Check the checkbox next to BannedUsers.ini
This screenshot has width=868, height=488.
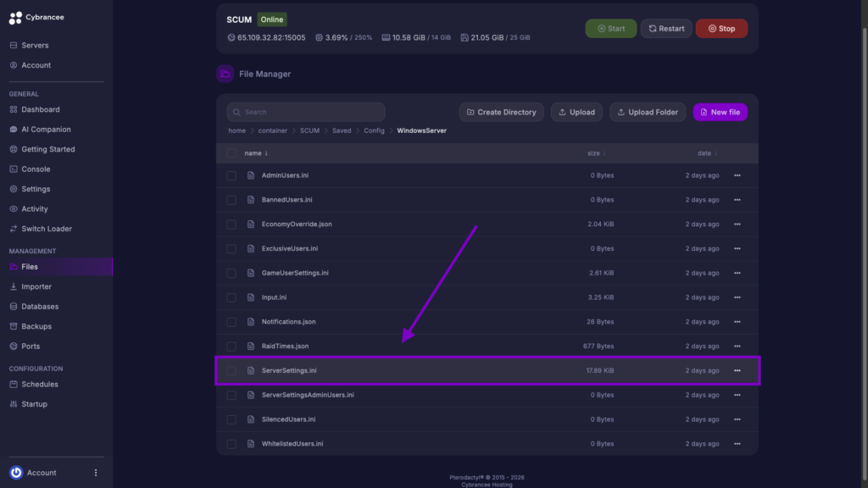tap(231, 199)
